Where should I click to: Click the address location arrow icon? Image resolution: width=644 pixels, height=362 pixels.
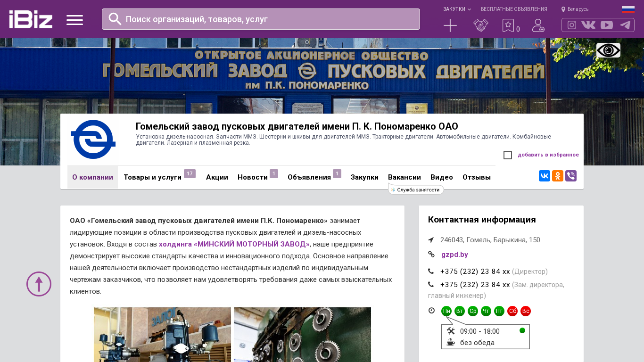431,240
